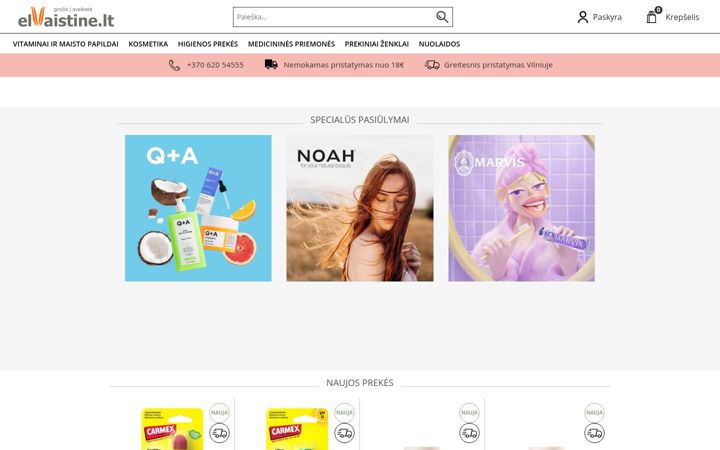Click the phone handset icon
The height and width of the screenshot is (450, 720).
(x=174, y=65)
